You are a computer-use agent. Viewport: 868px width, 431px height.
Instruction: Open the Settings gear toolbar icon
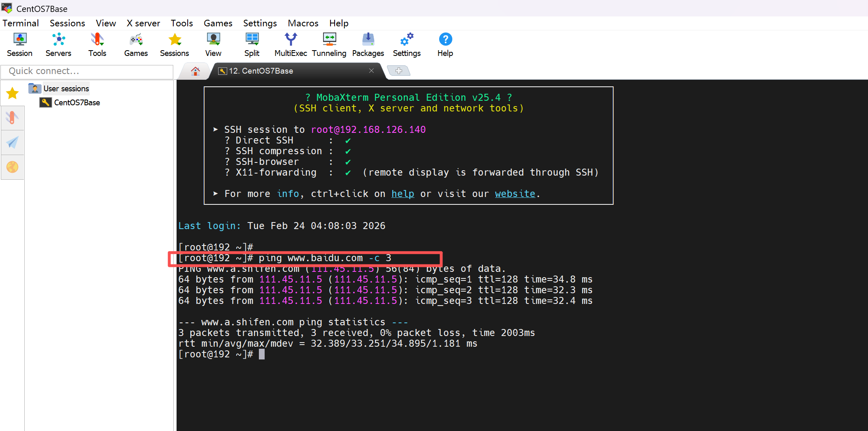tap(407, 45)
